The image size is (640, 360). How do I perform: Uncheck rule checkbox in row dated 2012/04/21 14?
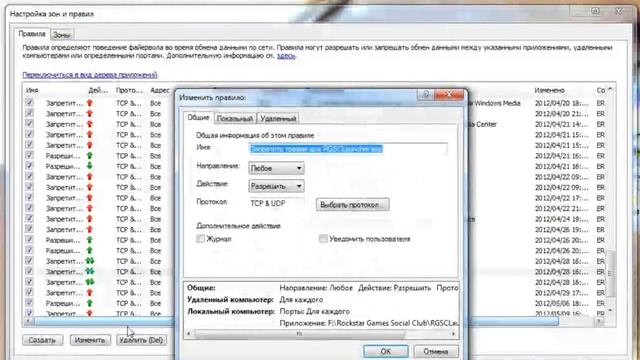click(x=29, y=124)
